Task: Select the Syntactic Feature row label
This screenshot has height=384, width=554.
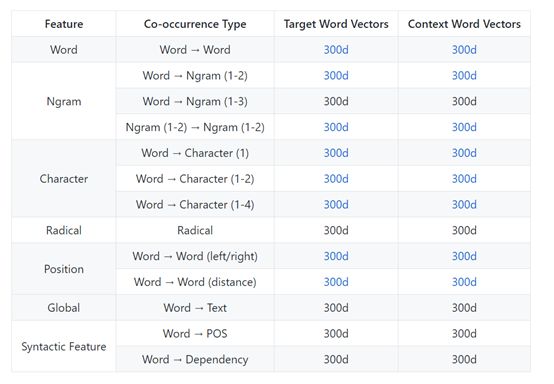Action: tap(64, 347)
